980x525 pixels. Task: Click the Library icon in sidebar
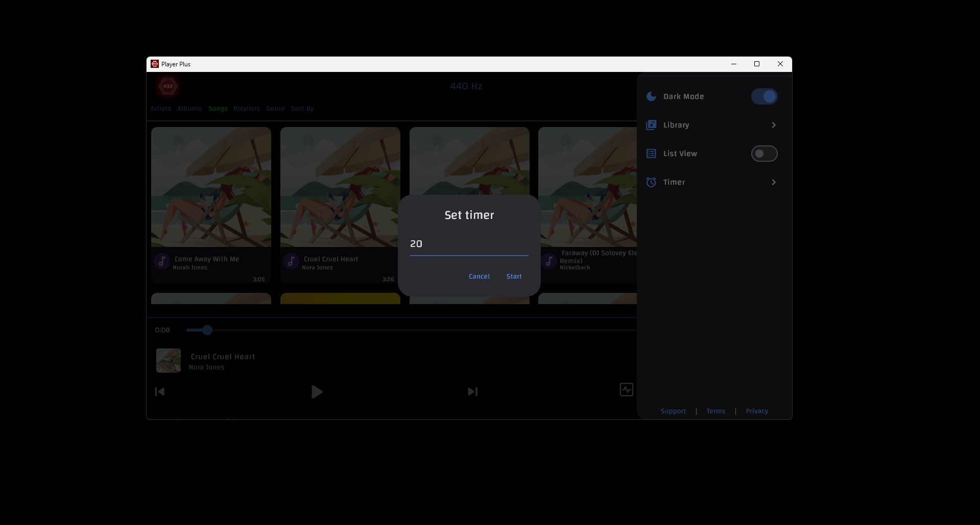point(651,124)
